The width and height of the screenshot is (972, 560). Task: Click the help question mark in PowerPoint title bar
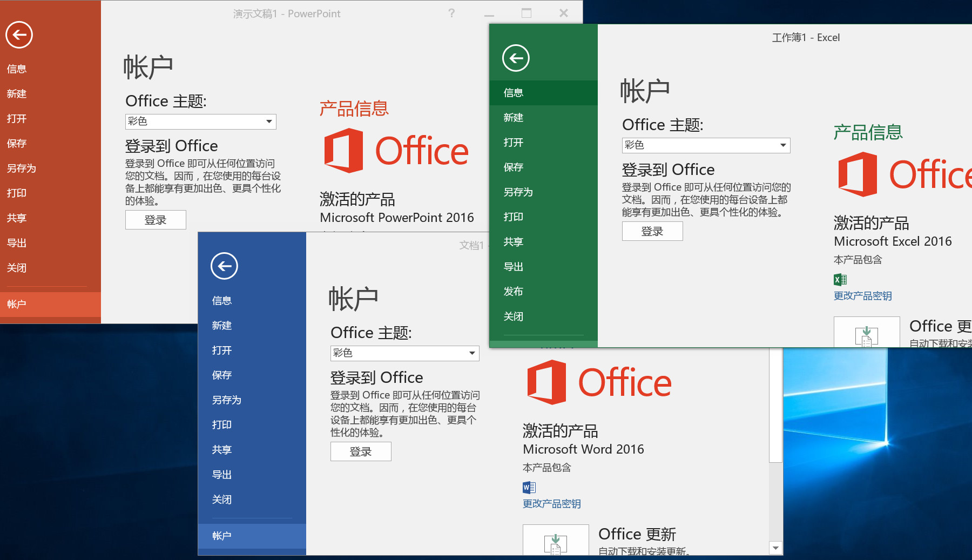point(451,13)
